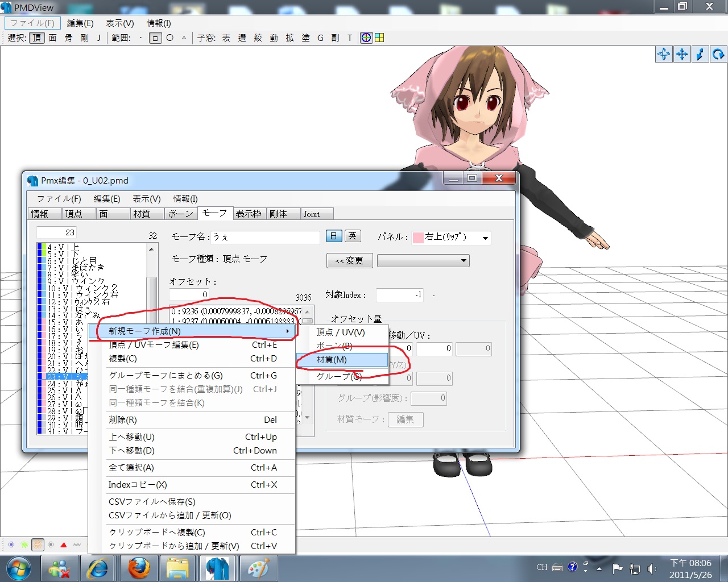
Task: Open the T sub-window
Action: [x=350, y=38]
